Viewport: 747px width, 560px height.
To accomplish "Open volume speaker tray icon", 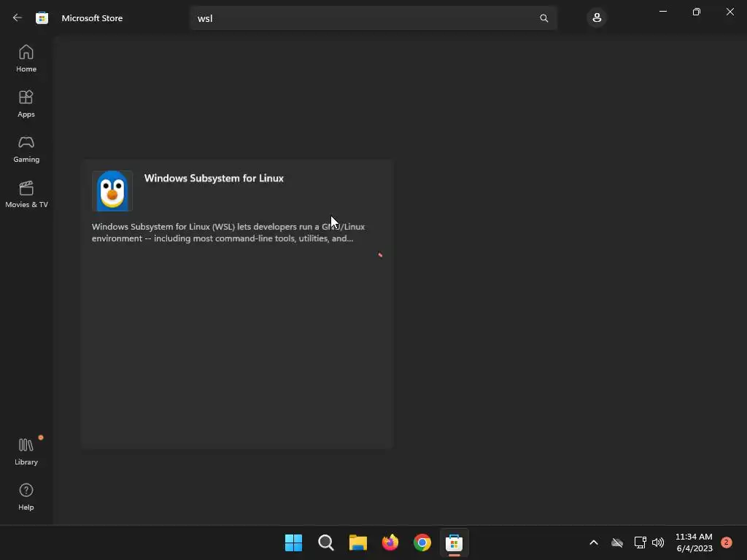I will coord(658,542).
